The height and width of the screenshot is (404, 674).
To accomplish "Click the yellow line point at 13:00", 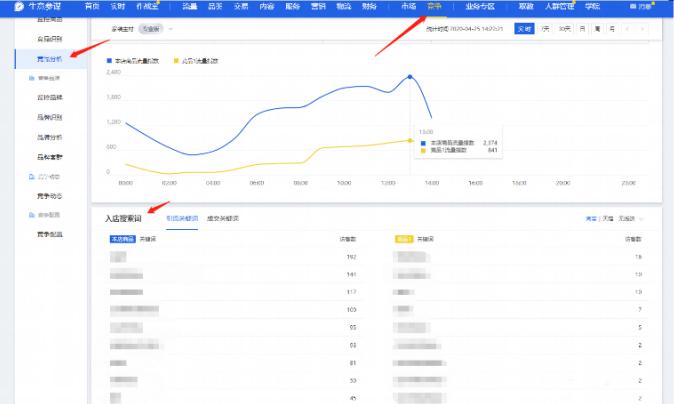I will coord(410,141).
